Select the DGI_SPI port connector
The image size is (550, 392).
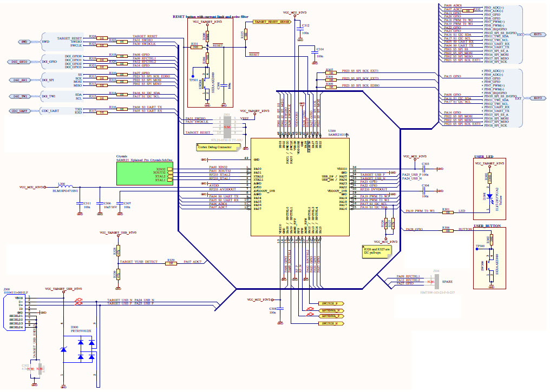click(x=19, y=81)
